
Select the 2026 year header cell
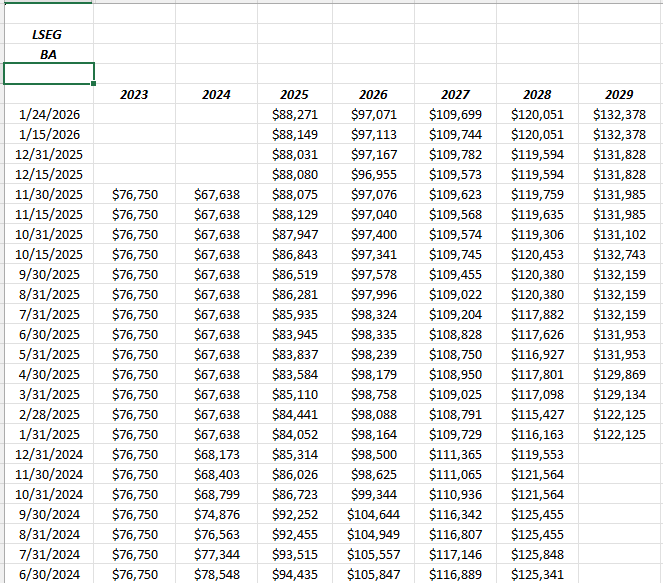[373, 95]
